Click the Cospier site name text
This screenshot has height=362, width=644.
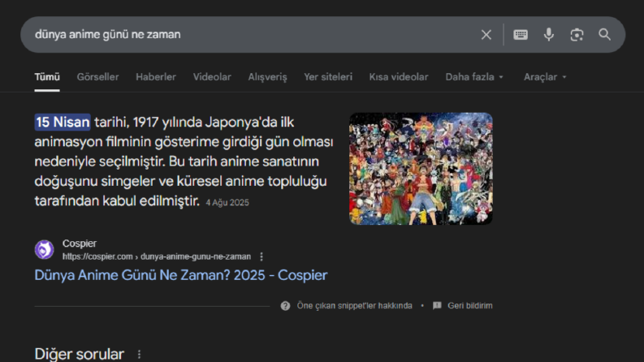[80, 243]
